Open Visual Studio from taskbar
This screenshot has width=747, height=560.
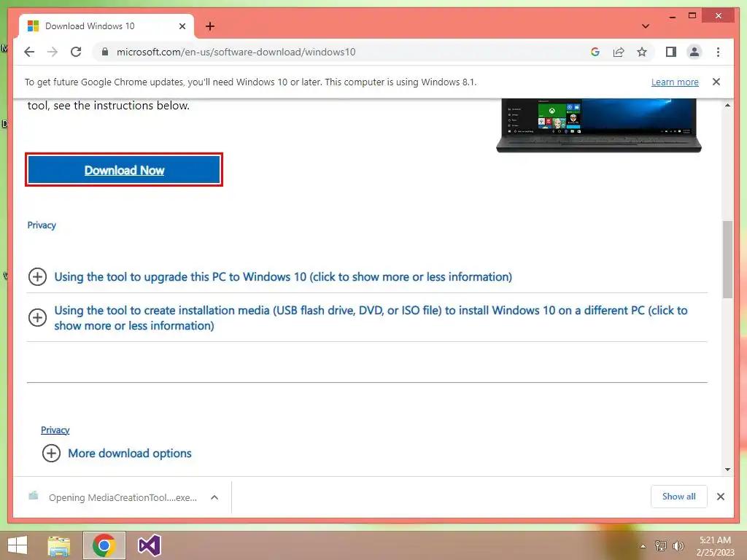coord(149,545)
